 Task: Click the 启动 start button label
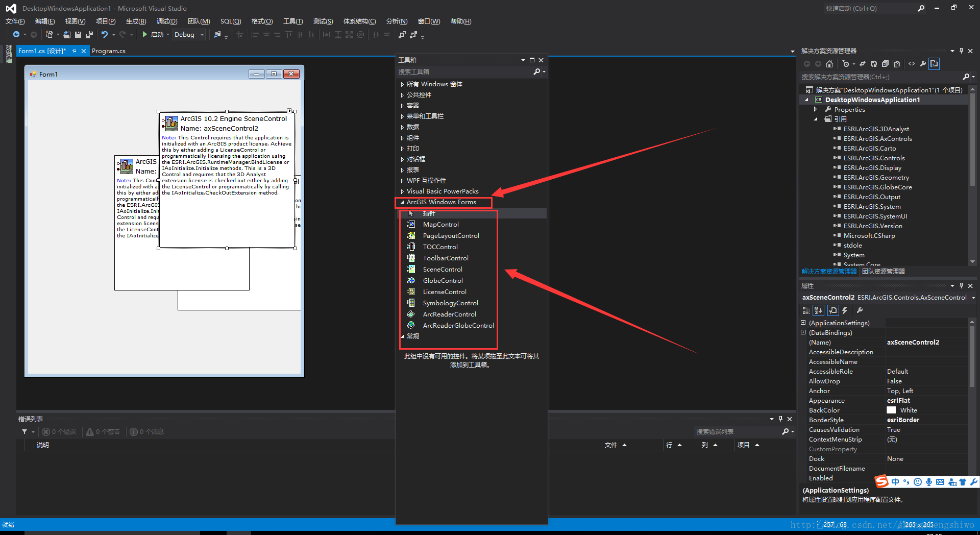(x=157, y=35)
